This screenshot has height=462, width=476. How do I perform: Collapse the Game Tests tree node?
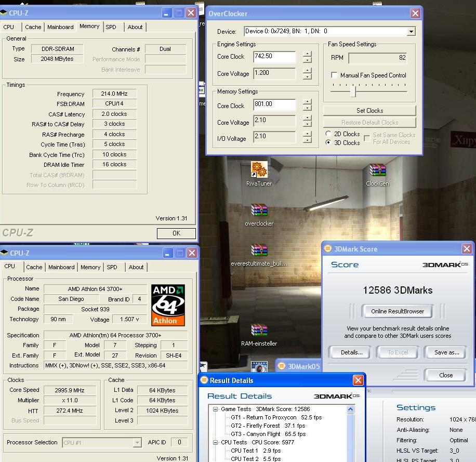tap(216, 409)
